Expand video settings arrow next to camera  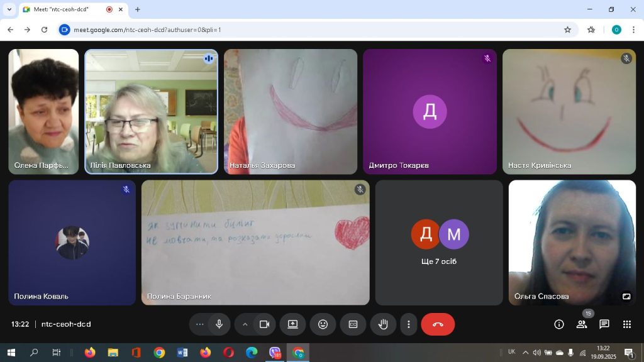click(x=245, y=324)
